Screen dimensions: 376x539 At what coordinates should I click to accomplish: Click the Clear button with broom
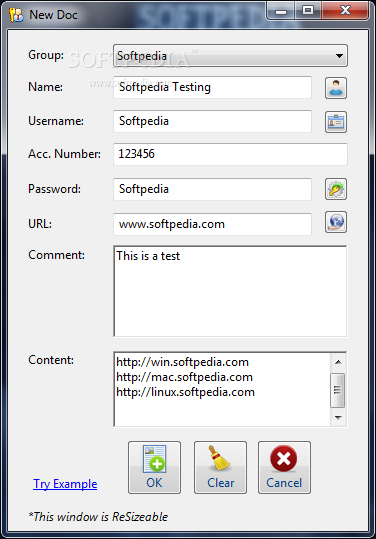(x=220, y=468)
